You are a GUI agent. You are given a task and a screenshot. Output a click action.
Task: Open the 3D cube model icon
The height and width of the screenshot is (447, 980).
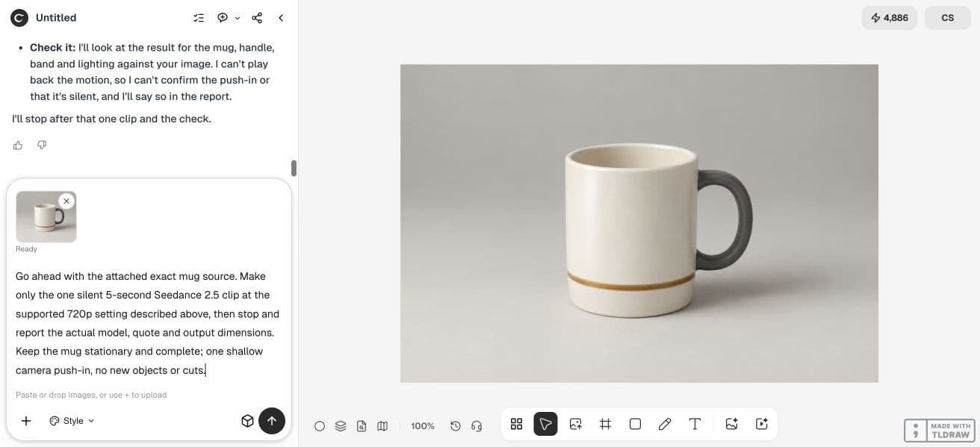[247, 421]
